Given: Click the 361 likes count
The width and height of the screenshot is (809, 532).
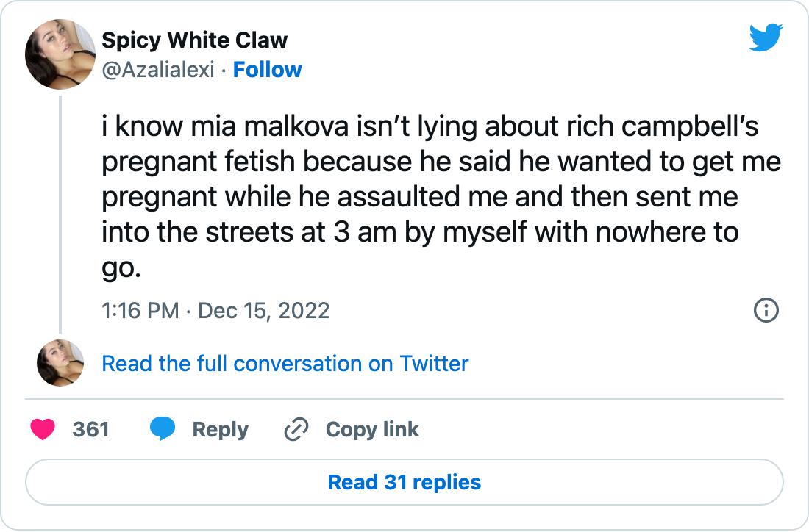Looking at the screenshot, I should pos(91,430).
